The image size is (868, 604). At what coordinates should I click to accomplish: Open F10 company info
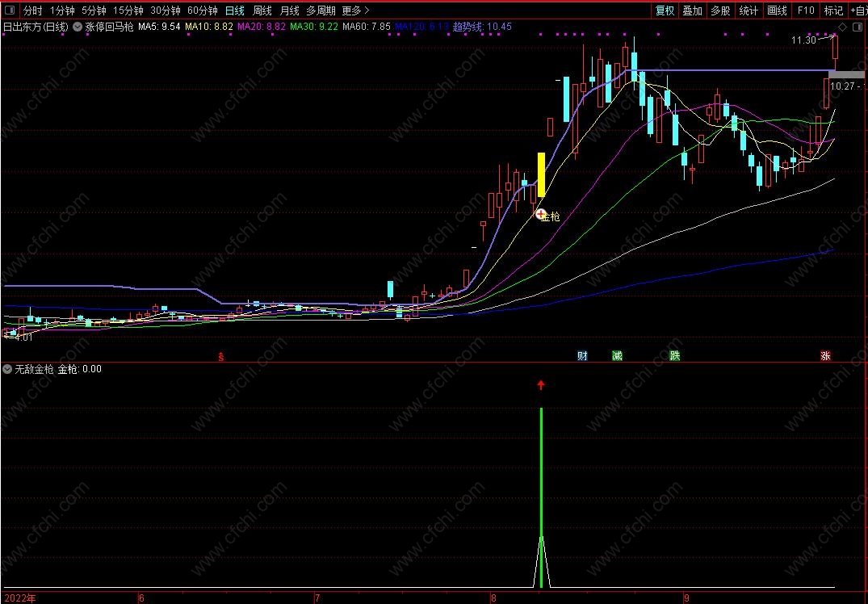click(x=806, y=10)
